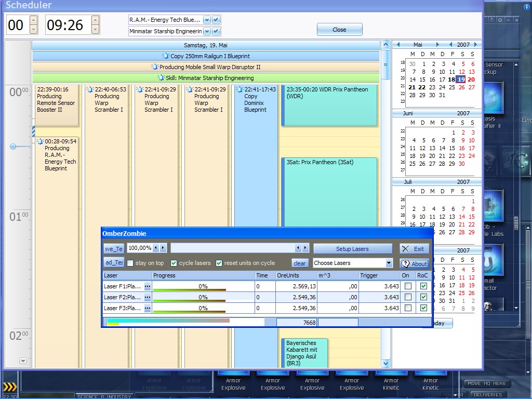Go to next month after Mai
The width and height of the screenshot is (532, 399).
tap(437, 45)
